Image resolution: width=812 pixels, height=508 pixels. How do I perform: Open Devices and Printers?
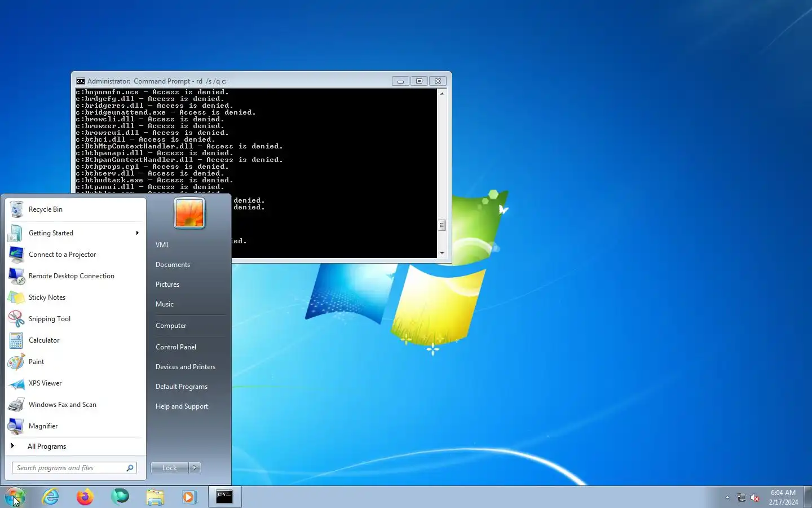pyautogui.click(x=186, y=367)
